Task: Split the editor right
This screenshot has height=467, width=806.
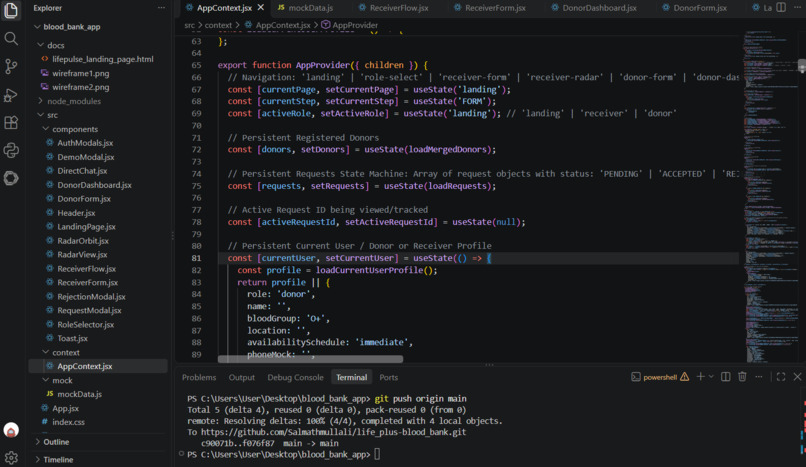Action: [x=781, y=7]
